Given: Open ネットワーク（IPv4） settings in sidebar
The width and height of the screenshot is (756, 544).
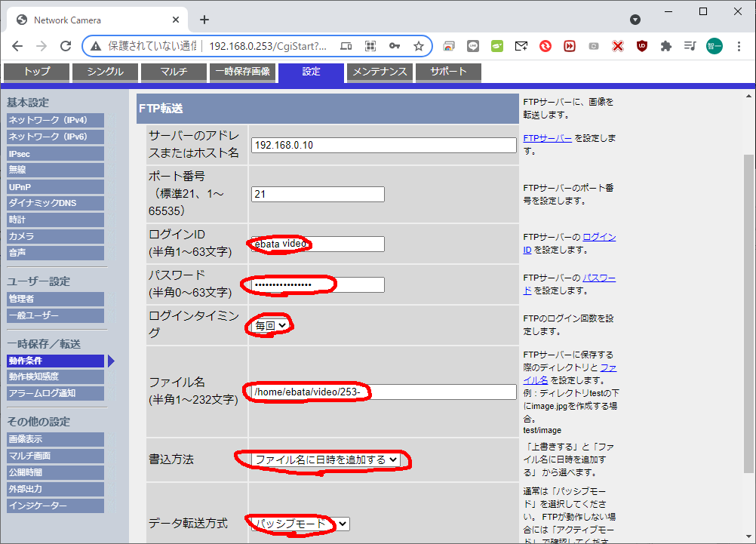Looking at the screenshot, I should [x=55, y=120].
